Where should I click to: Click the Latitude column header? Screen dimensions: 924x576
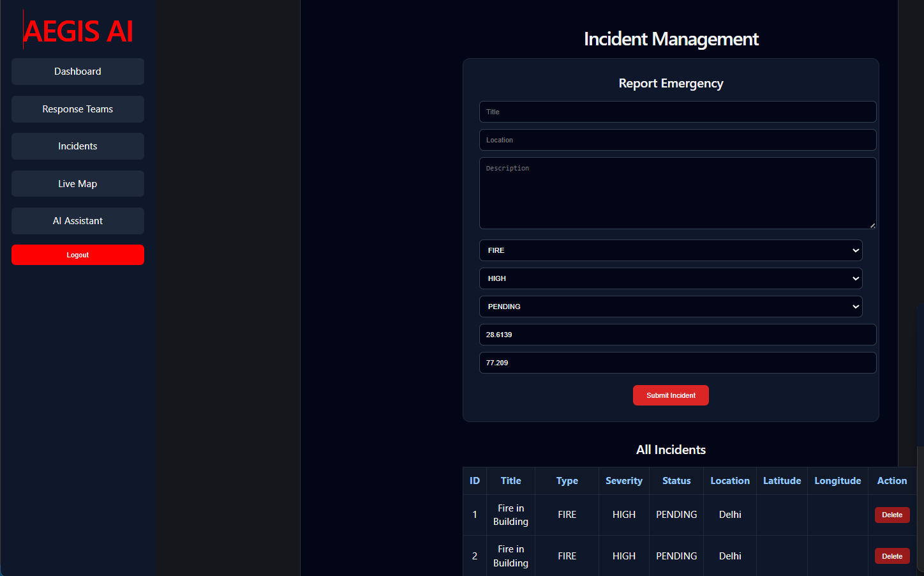click(782, 481)
